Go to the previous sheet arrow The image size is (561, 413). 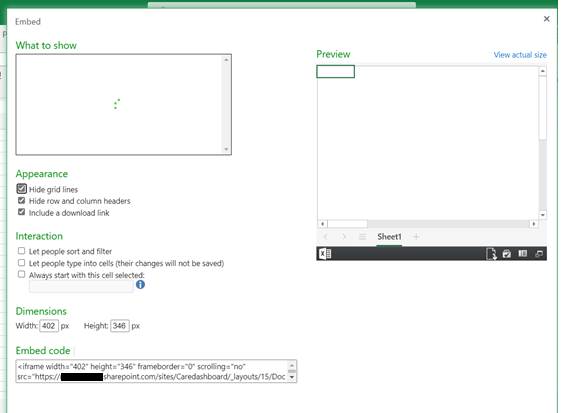pos(326,237)
